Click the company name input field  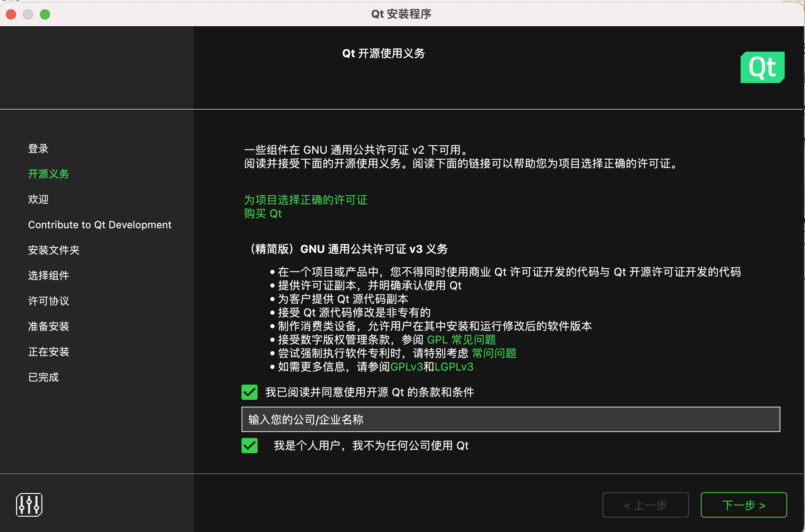511,419
